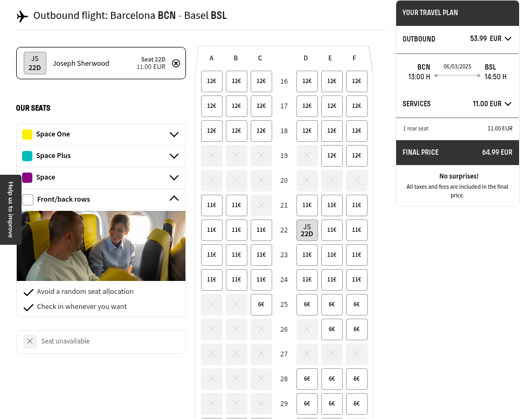
Task: Click checkmark beside Avoid a random seat allocation
Action: point(29,292)
